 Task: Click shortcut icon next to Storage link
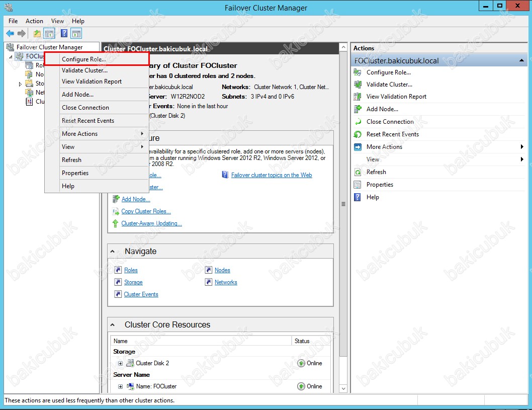(x=118, y=282)
